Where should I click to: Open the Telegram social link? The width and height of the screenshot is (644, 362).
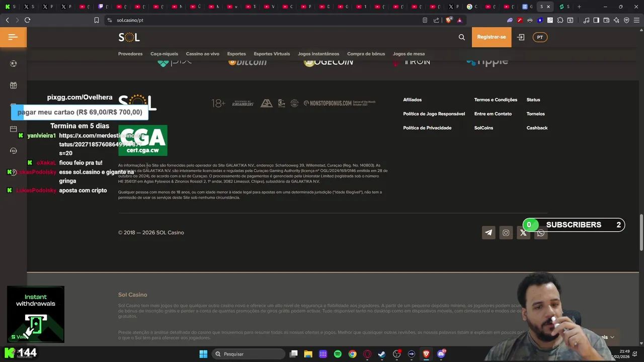pyautogui.click(x=489, y=232)
